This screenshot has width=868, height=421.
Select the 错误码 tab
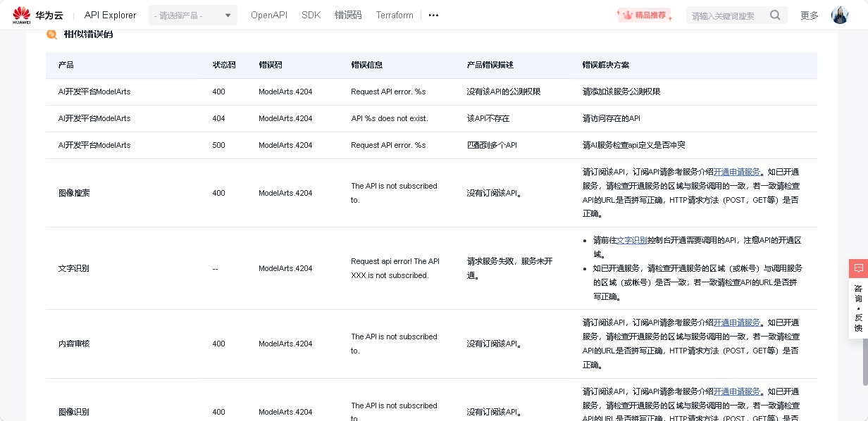pos(348,15)
